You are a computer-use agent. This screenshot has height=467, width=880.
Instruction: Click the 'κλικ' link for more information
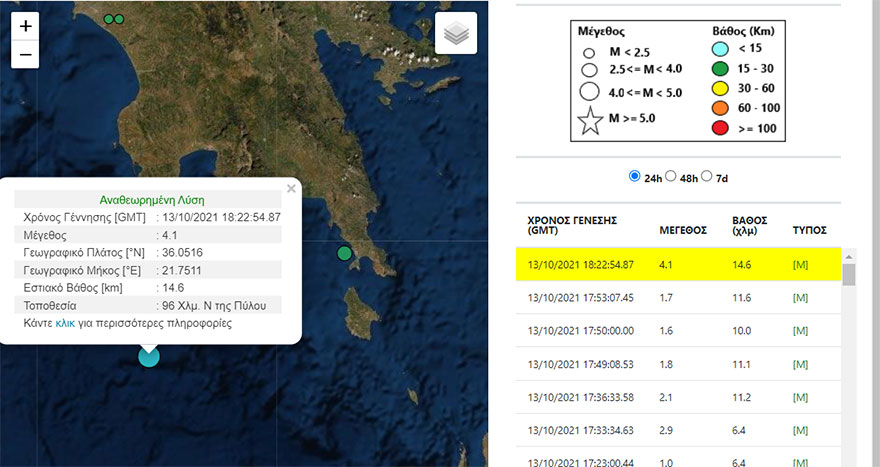66,324
